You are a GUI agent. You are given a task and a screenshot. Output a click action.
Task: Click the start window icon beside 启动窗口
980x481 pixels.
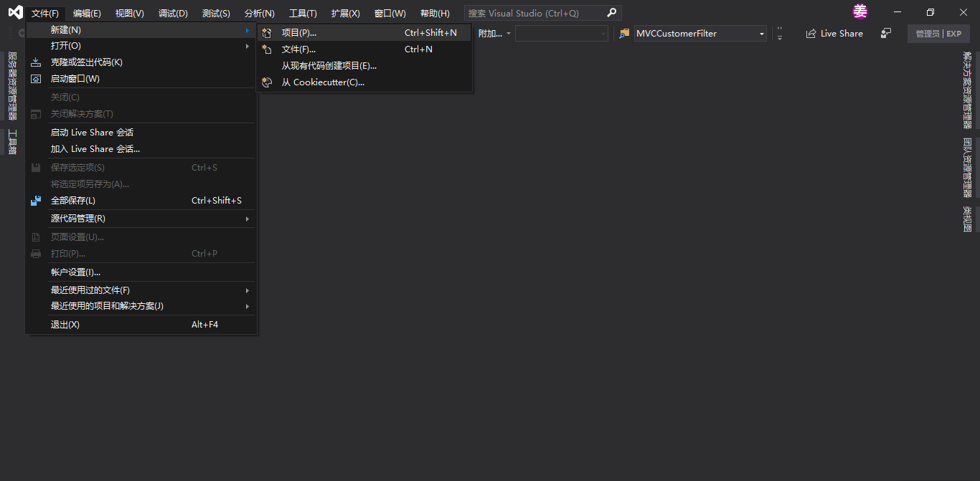[36, 79]
